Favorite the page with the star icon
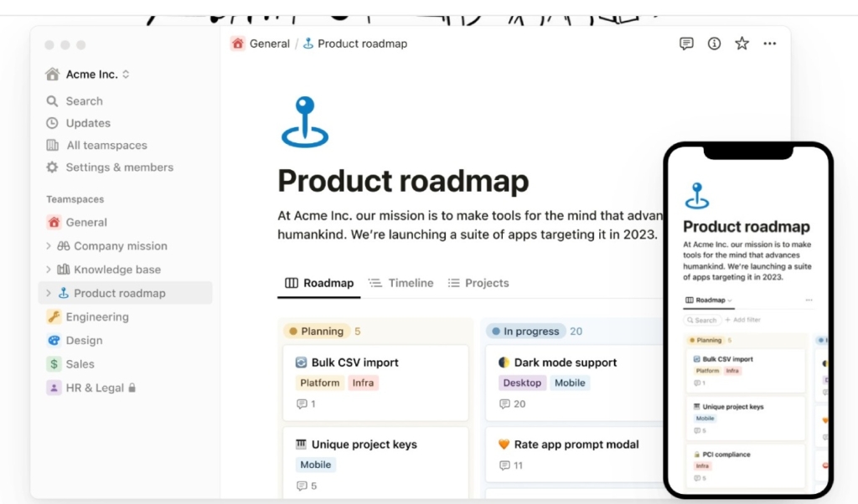Screen dimensions: 858x504 [742, 44]
